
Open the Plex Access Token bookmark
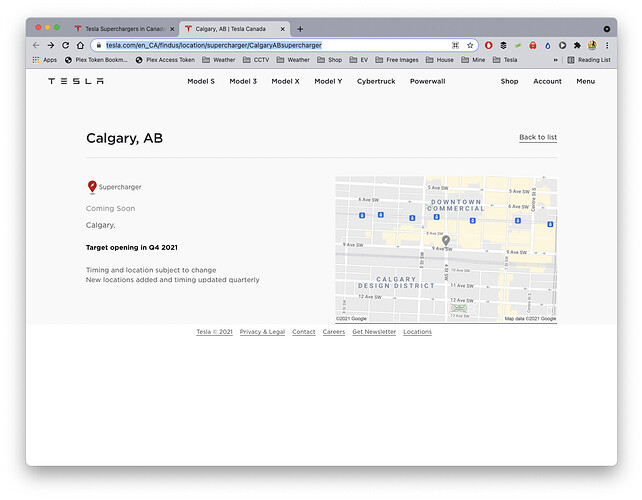(x=165, y=60)
